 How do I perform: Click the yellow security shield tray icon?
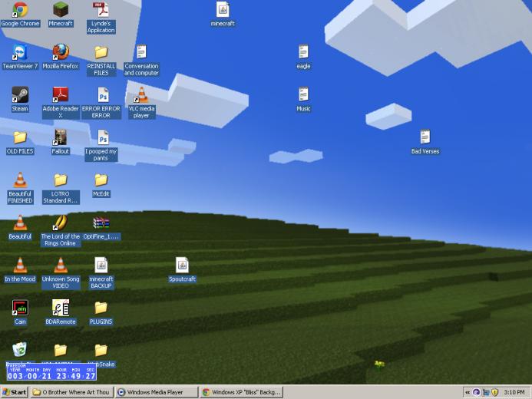pyautogui.click(x=495, y=392)
